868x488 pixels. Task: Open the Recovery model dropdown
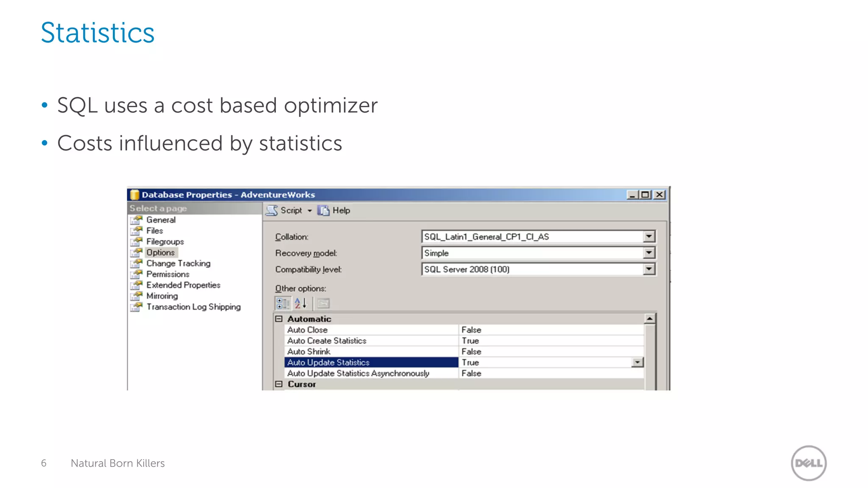point(649,253)
